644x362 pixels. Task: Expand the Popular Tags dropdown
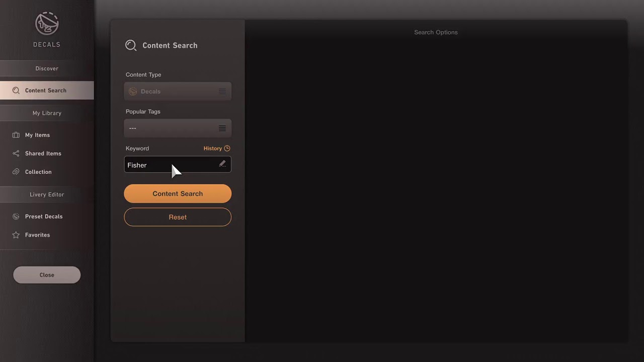178,128
